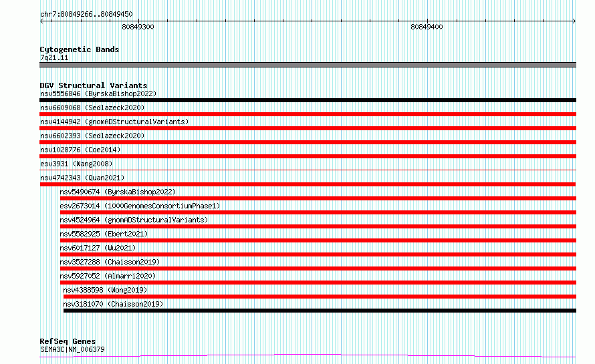Select the nsv6602393 (Sedlazeck2020) label
The height and width of the screenshot is (364, 595).
click(92, 136)
